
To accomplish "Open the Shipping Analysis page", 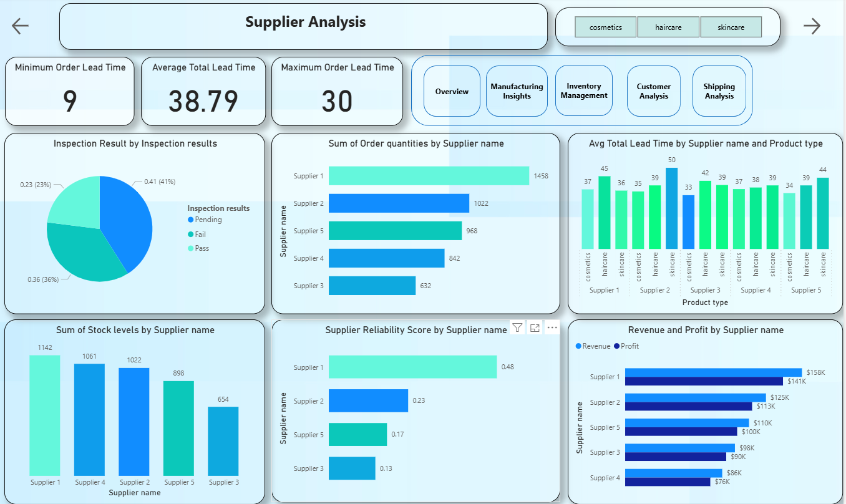I will (719, 91).
